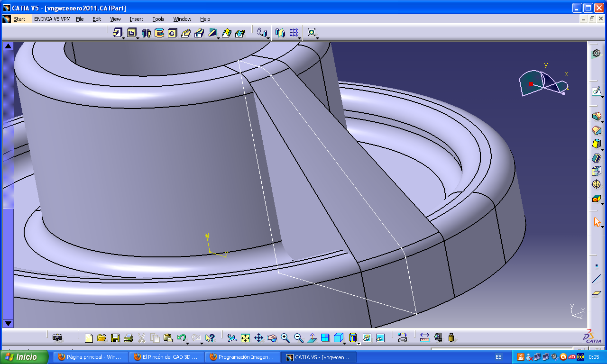The width and height of the screenshot is (607, 364).
Task: Select the Plane creation tool
Action: (x=597, y=293)
